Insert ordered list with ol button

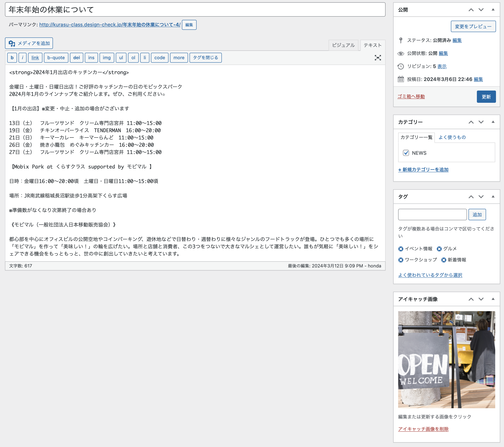click(x=133, y=58)
